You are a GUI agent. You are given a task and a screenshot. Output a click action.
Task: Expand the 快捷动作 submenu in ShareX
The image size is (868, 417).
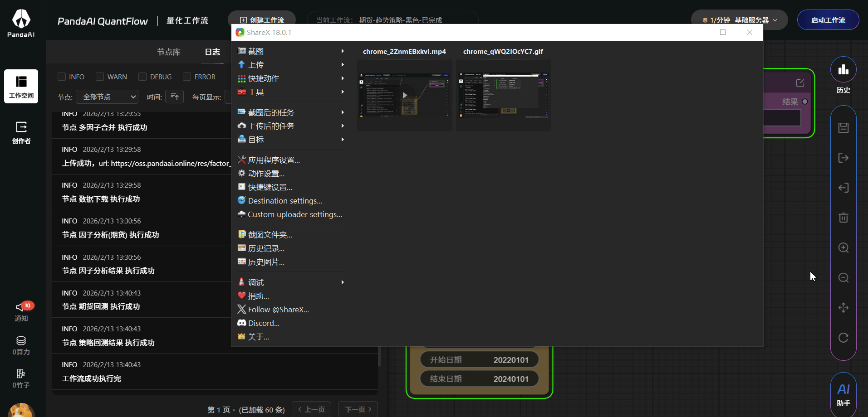[x=291, y=78]
